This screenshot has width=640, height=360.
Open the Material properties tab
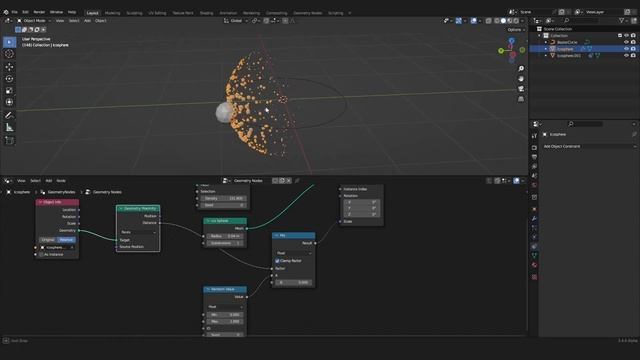[534, 265]
